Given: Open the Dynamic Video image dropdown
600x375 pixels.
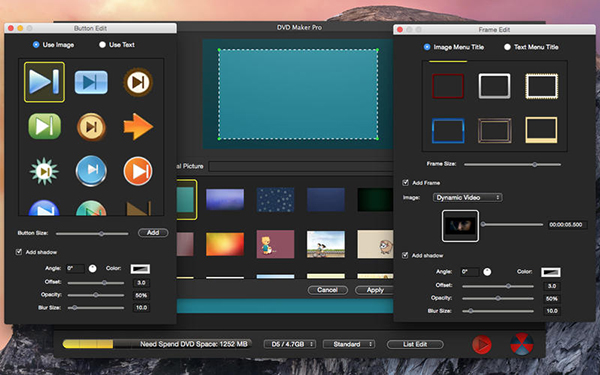Looking at the screenshot, I should pos(468,197).
